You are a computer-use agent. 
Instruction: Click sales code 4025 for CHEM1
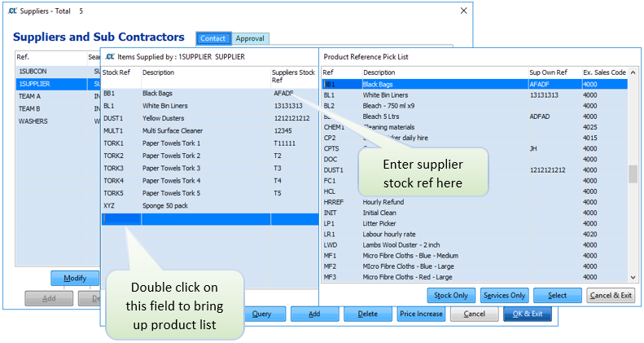[x=589, y=127]
